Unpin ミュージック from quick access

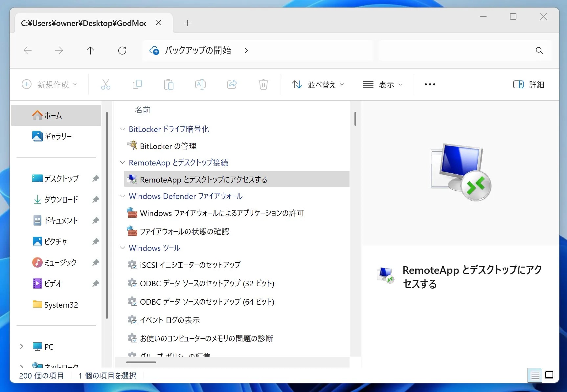click(x=96, y=262)
